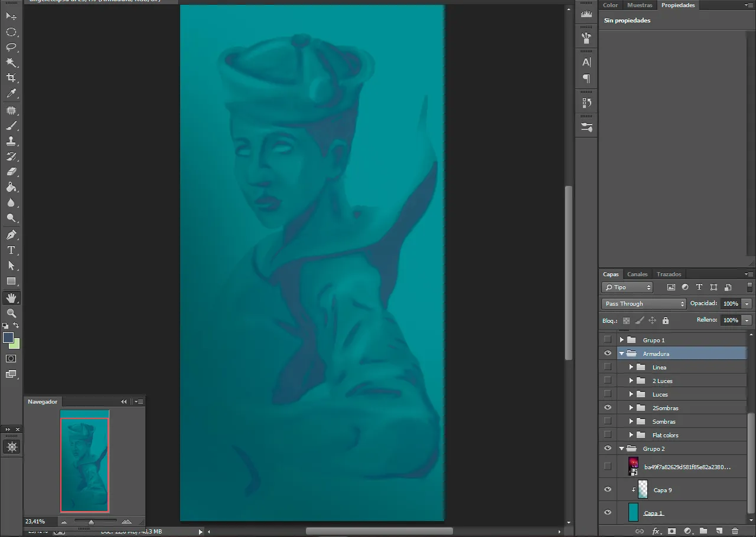The width and height of the screenshot is (756, 537).
Task: Select the Elliptical Marquee tool
Action: tap(11, 32)
